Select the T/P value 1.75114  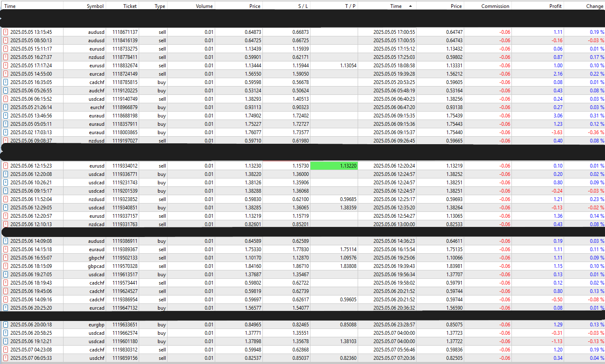[x=348, y=249]
